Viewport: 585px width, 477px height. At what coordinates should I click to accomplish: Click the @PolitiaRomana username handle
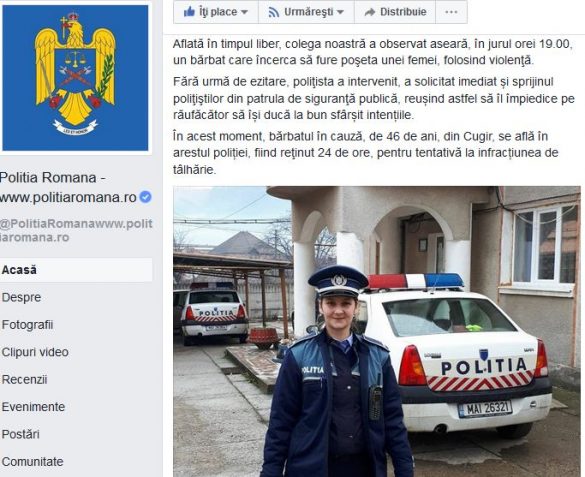[76, 230]
